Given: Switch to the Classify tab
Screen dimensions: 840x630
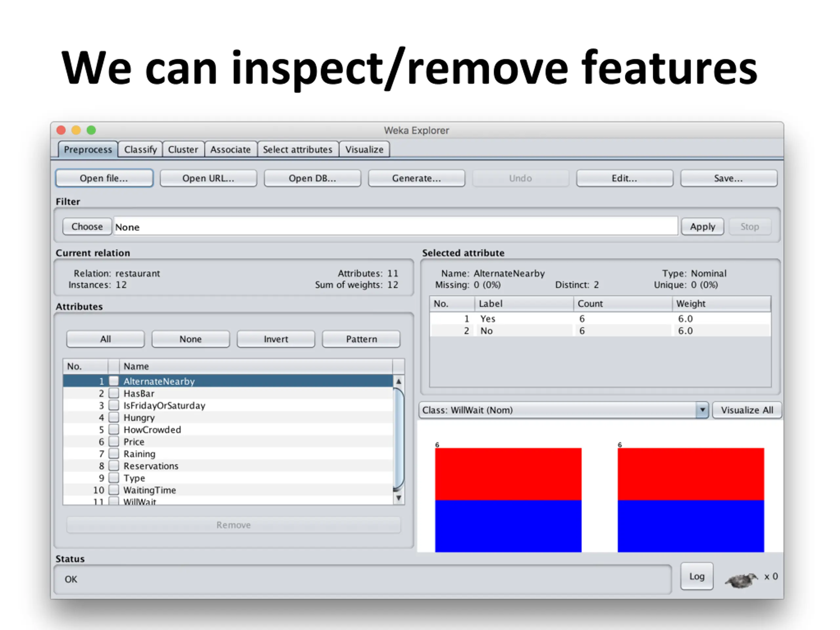Looking at the screenshot, I should point(140,149).
